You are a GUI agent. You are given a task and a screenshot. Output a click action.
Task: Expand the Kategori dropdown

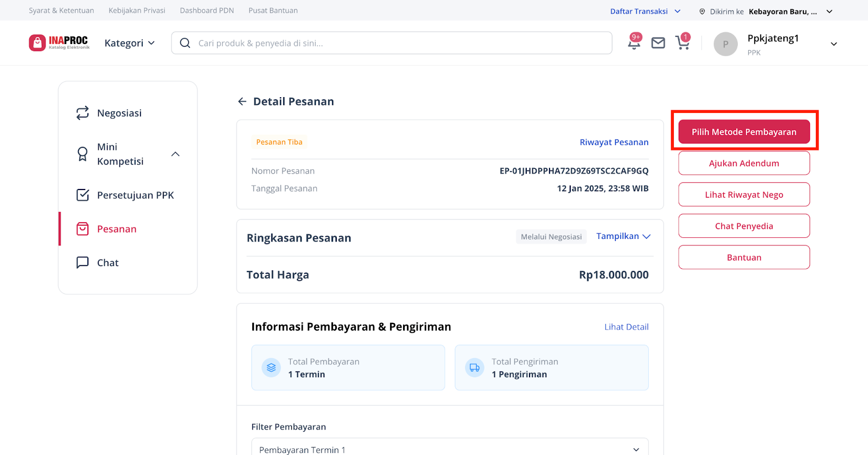(x=130, y=43)
